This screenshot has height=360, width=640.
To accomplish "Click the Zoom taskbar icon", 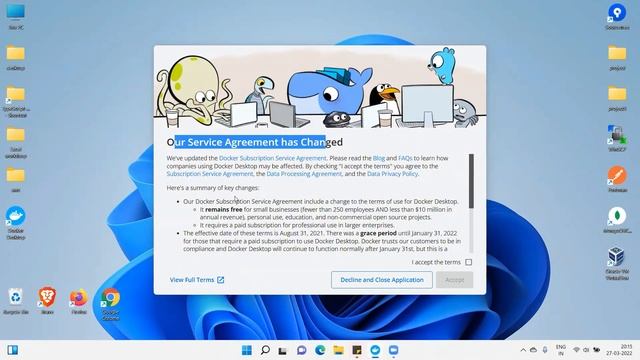I will pos(393,350).
